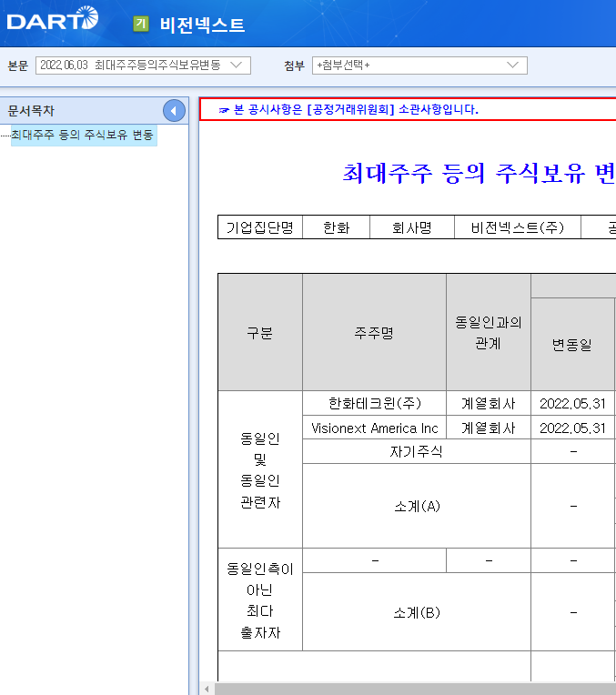Click the 회사명 cell

tap(412, 227)
